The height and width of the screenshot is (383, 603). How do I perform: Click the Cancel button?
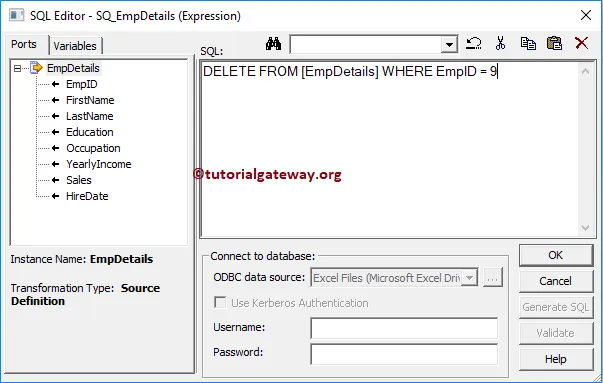click(x=555, y=281)
